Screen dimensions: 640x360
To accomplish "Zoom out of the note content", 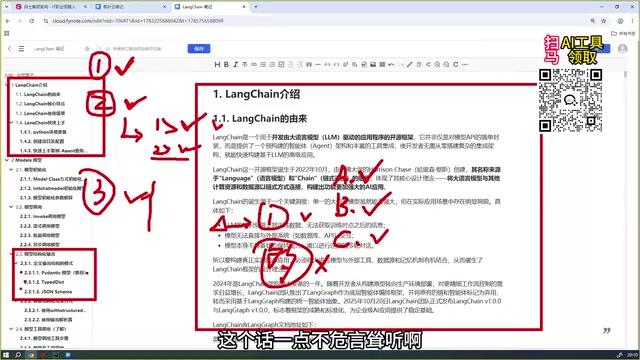I will click(x=447, y=64).
